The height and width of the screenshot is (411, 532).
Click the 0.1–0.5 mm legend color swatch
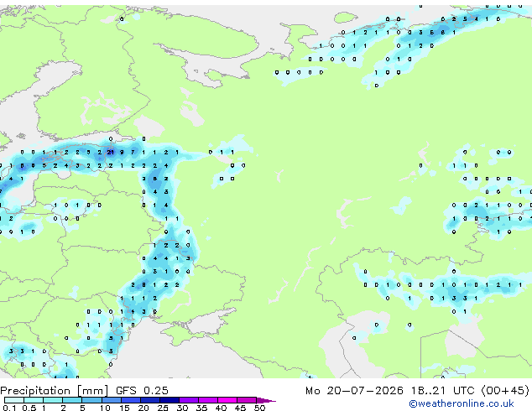(x=14, y=400)
